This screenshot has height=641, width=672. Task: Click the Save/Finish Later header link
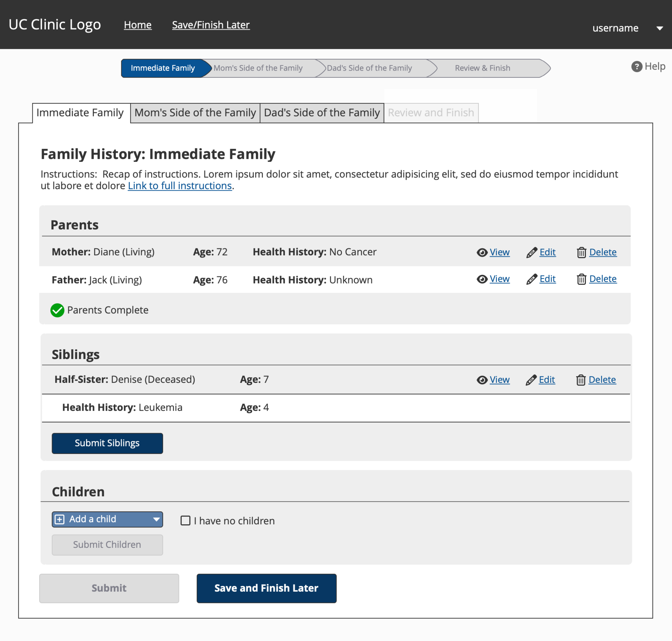211,25
